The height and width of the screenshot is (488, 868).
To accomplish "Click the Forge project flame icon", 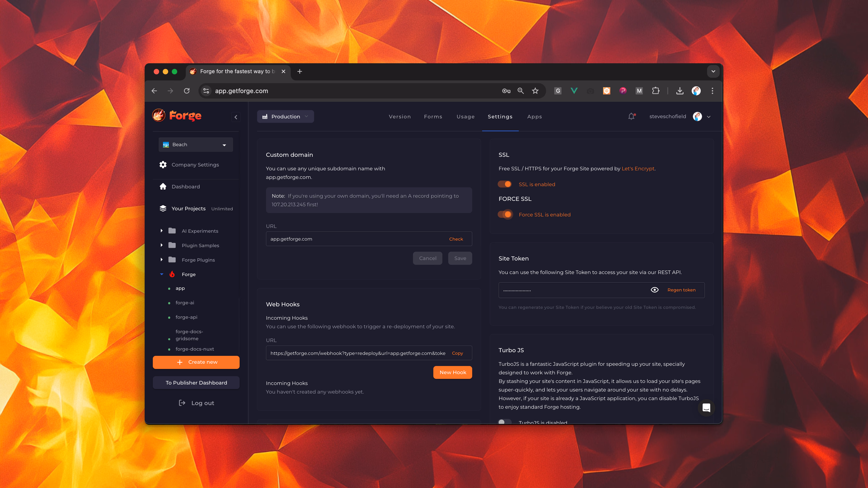I will (x=172, y=274).
